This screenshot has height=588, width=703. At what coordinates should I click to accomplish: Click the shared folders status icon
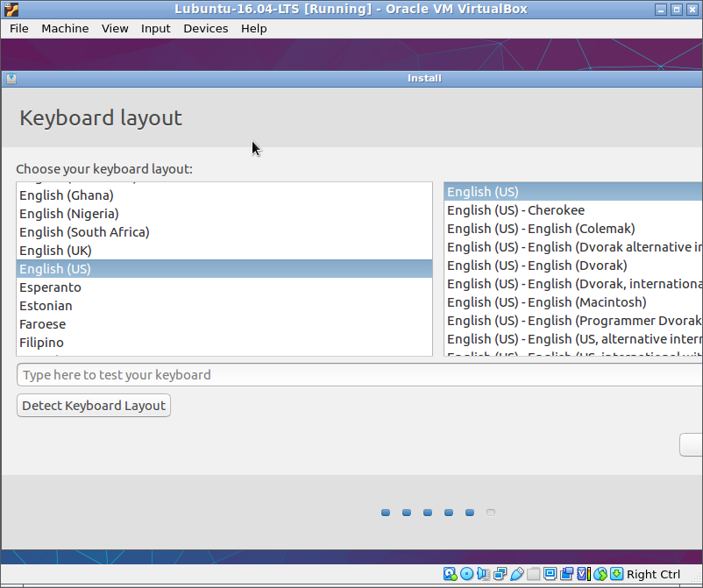tap(534, 574)
